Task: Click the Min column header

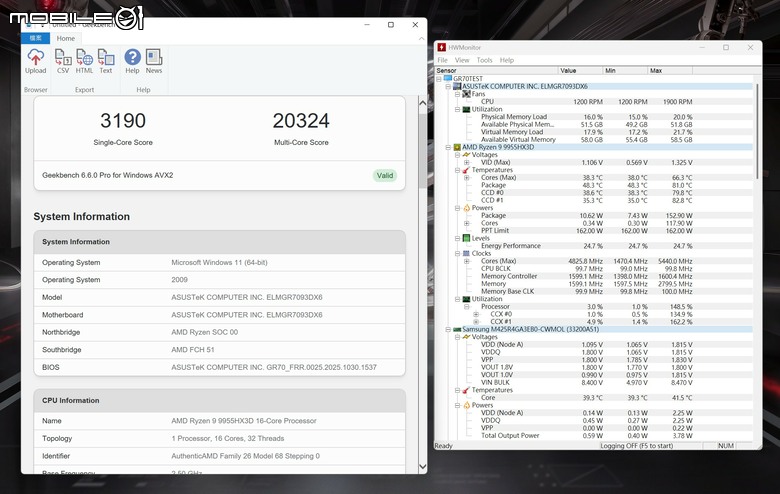Action: tap(625, 71)
